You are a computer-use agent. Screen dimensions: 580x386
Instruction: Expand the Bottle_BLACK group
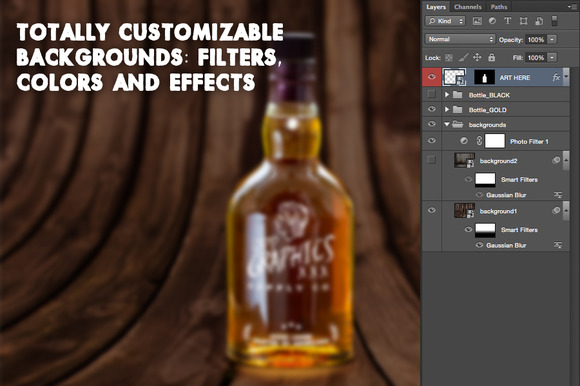pos(447,95)
